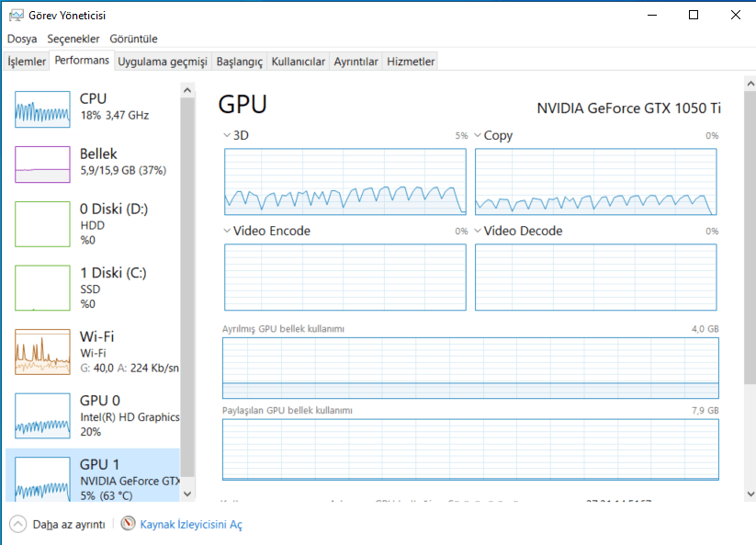Select the GPU 1 NVIDIA mini graph

(42, 479)
